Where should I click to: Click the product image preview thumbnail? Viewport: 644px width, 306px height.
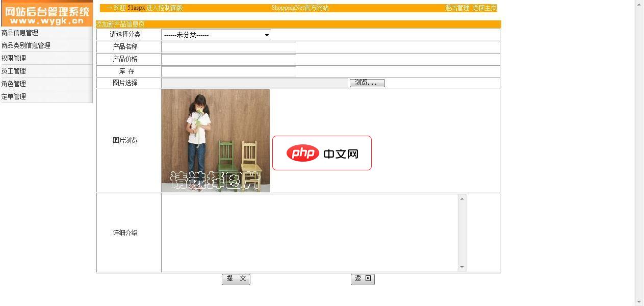click(x=215, y=141)
